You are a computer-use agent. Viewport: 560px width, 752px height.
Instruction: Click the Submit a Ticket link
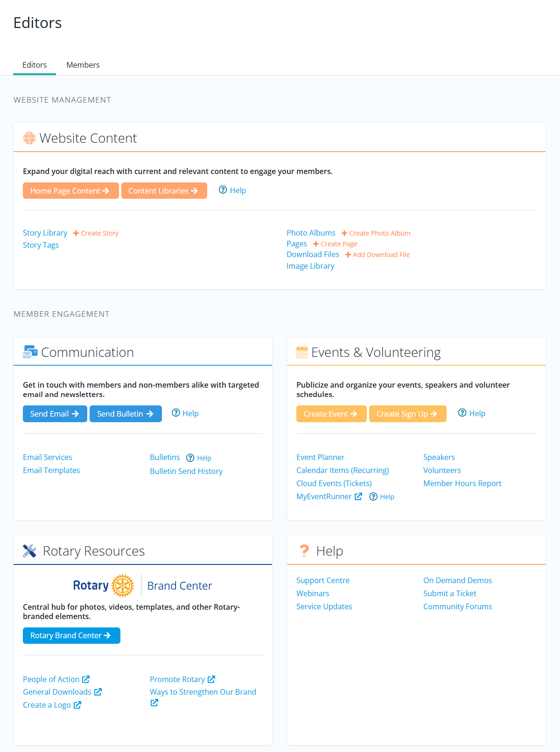click(x=449, y=593)
